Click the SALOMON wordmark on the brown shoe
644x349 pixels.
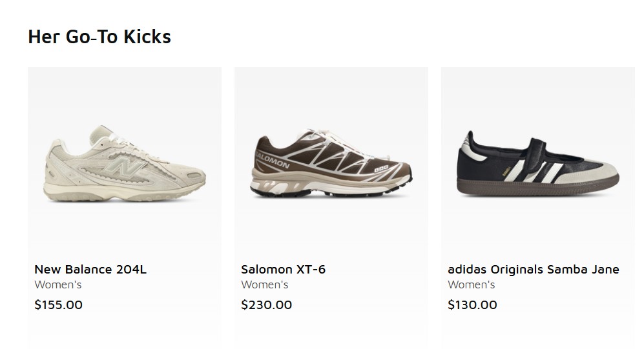[x=273, y=161]
